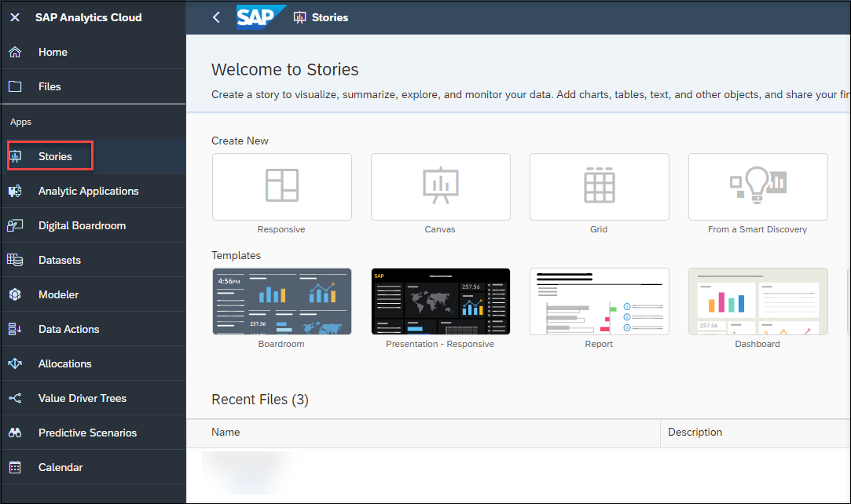This screenshot has height=504, width=851.
Task: Click the Responsive label under tile
Action: (281, 229)
